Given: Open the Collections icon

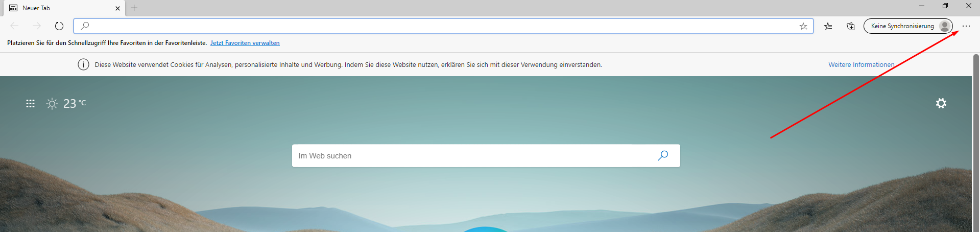Looking at the screenshot, I should (x=850, y=26).
